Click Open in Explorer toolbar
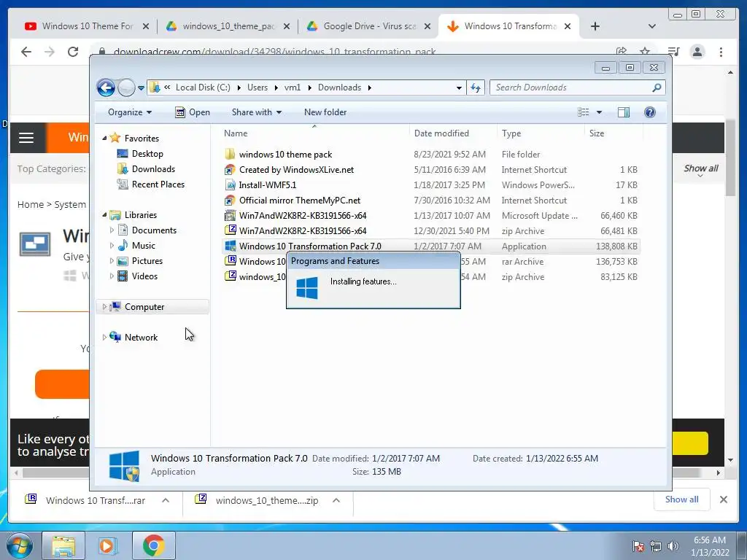This screenshot has height=560, width=747. 193,112
